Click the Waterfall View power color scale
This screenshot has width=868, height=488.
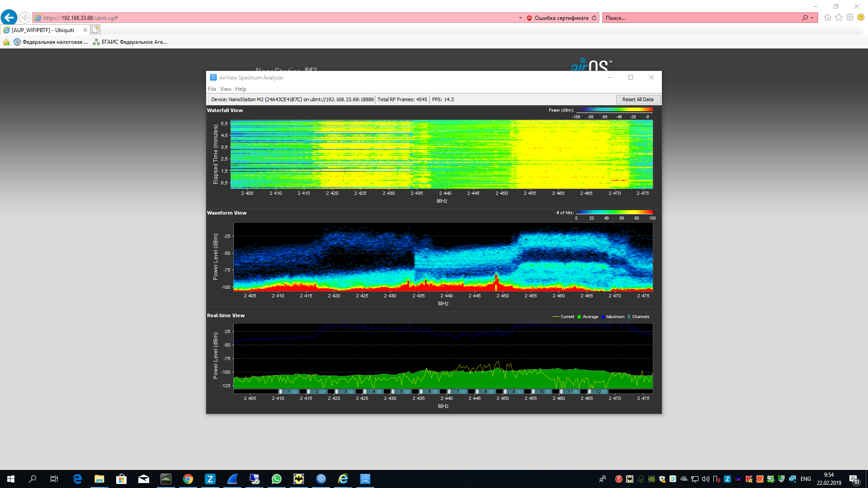[614, 110]
